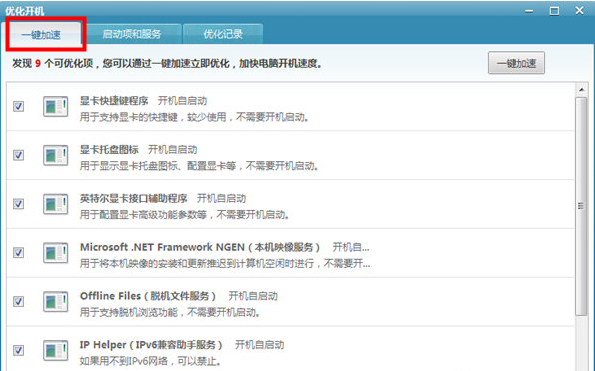595x371 pixels.
Task: Click the description 用于配置显卡高级功能参数等
Action: (x=185, y=215)
